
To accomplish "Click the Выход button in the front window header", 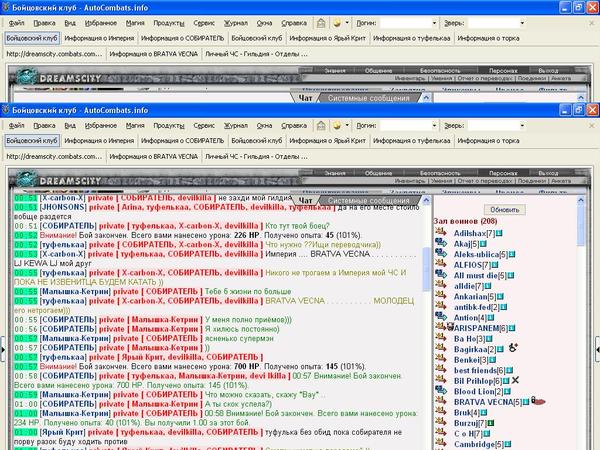I will [x=548, y=173].
